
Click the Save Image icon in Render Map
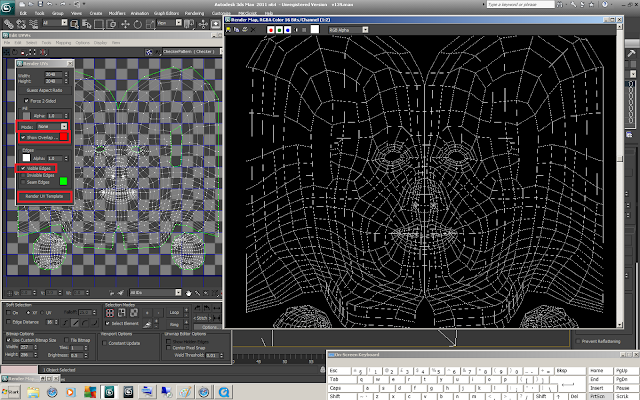(x=229, y=29)
